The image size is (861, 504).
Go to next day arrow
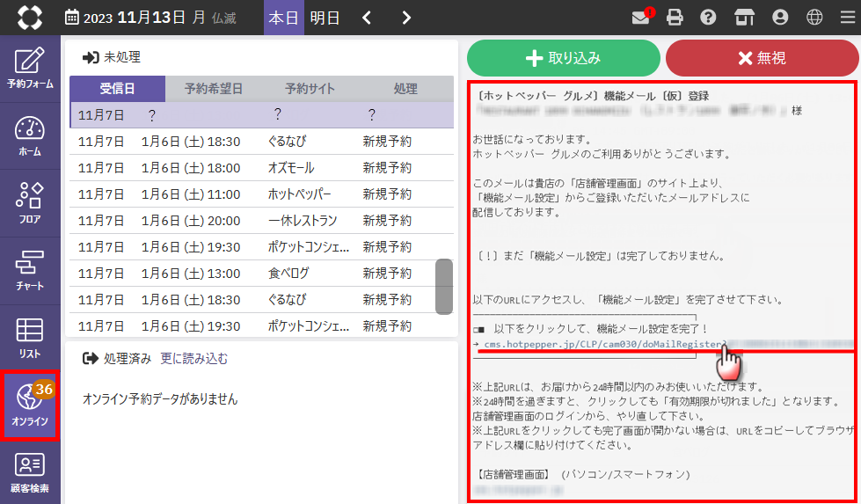pyautogui.click(x=405, y=18)
